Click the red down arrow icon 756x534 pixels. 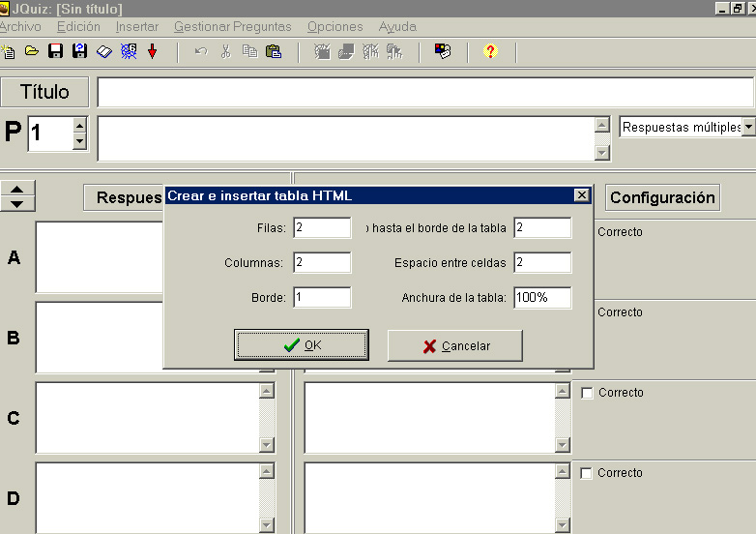click(152, 51)
